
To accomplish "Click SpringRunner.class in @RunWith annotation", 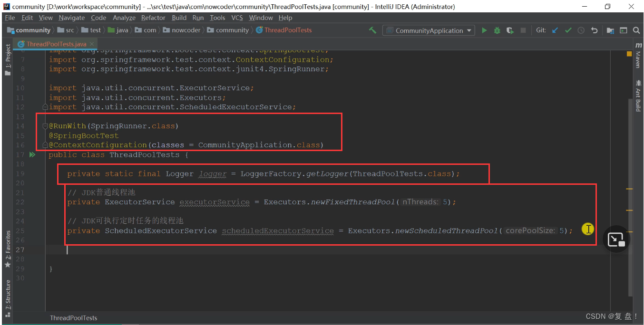I will coord(133,126).
